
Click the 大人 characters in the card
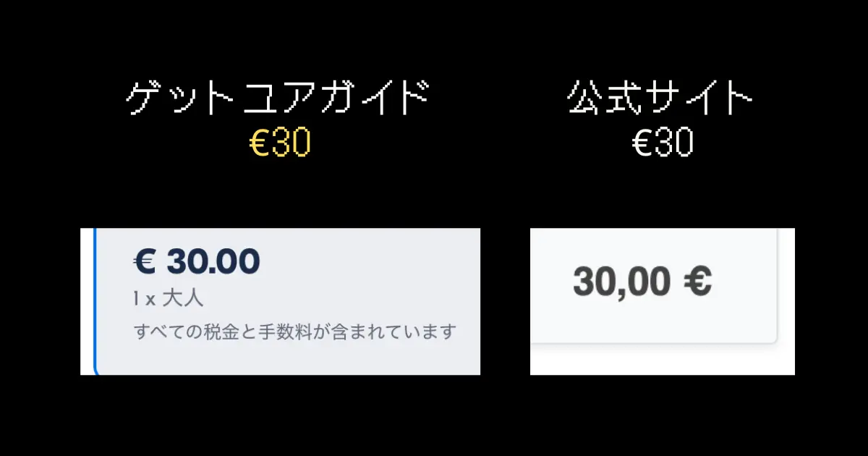click(182, 297)
